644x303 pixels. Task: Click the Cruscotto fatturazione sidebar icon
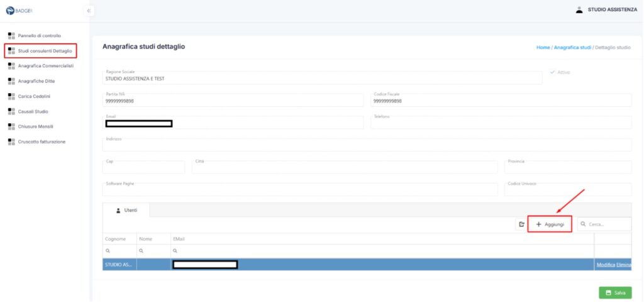pos(11,141)
